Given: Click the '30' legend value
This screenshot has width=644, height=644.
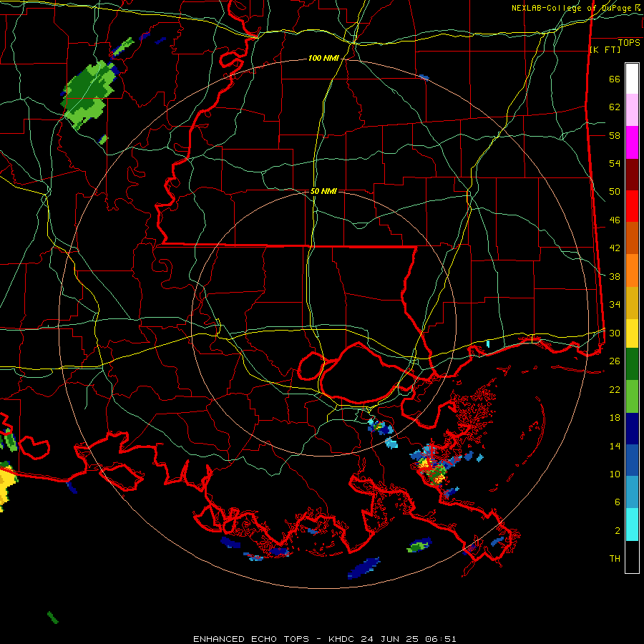Looking at the screenshot, I should pos(615,333).
